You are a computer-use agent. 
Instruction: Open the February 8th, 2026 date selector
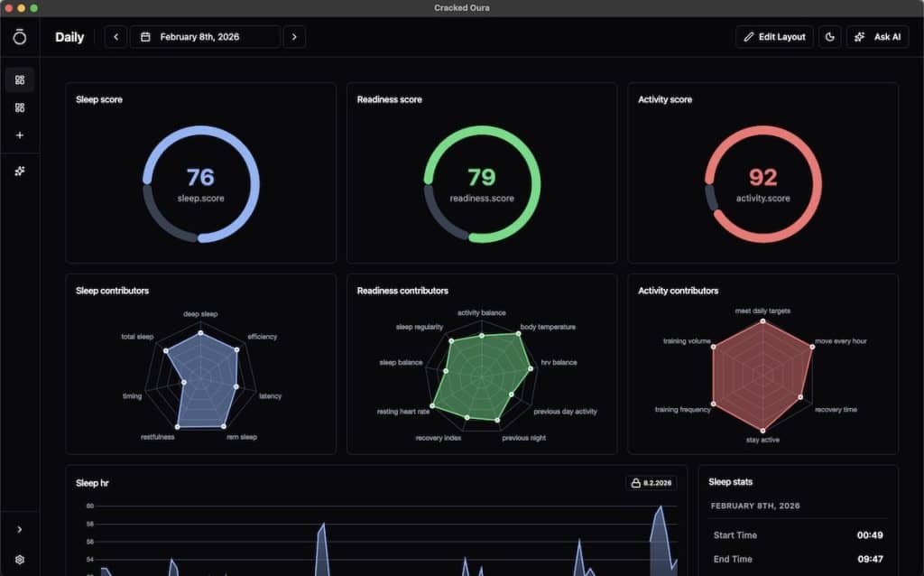click(206, 37)
